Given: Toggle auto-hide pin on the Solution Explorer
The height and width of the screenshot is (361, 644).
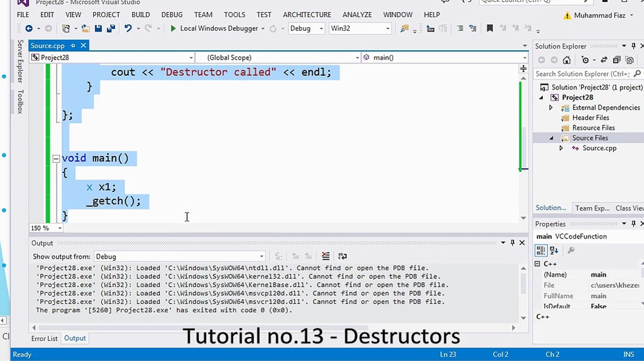Looking at the screenshot, I should (633, 46).
